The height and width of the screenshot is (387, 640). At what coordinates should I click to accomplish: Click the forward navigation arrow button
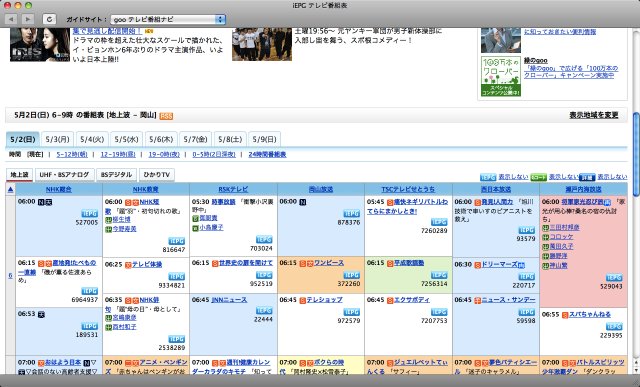point(27,19)
